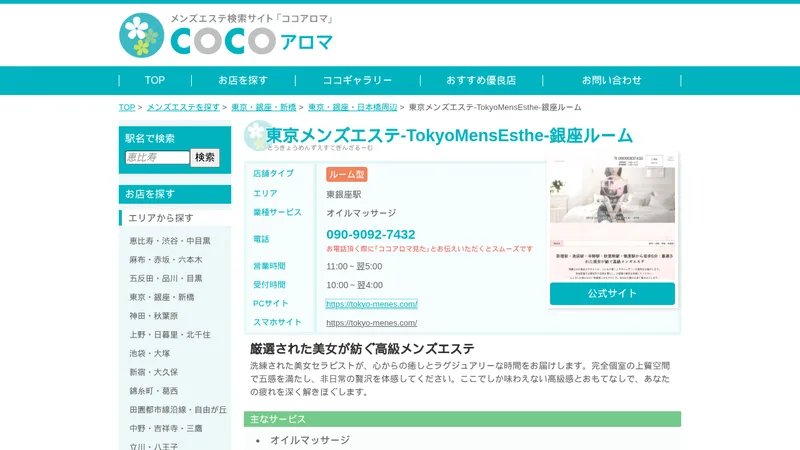
Task: Select 上野・日暮里・北千住 area in sidebar
Action: click(x=170, y=335)
